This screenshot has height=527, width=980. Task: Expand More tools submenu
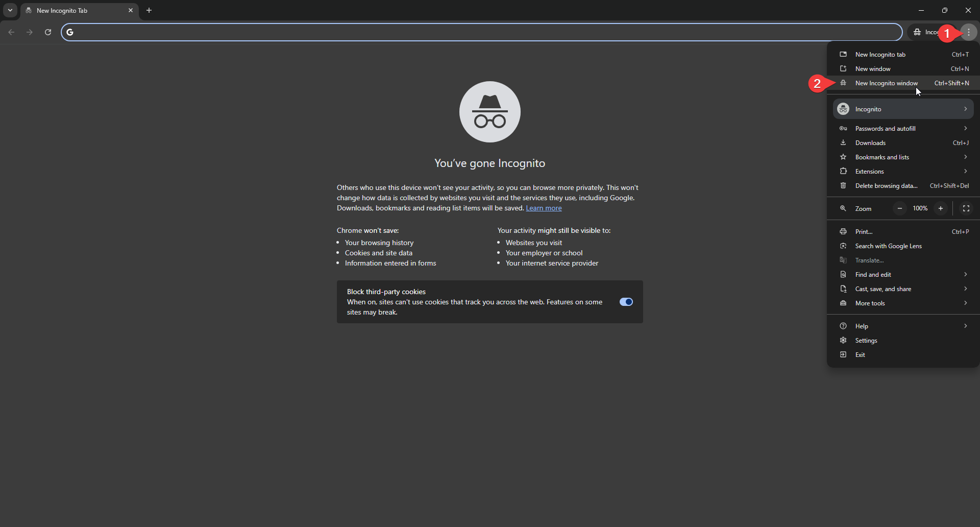tap(903, 303)
